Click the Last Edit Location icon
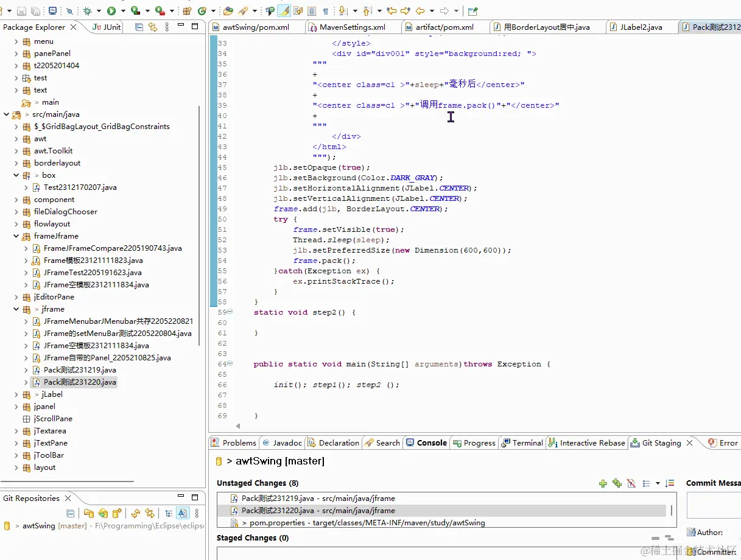The width and height of the screenshot is (741, 560). 391,11
